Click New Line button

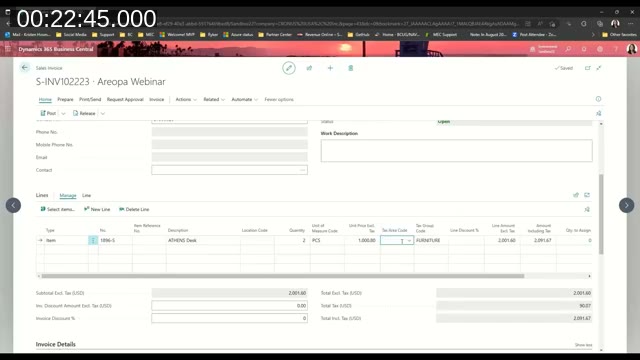pyautogui.click(x=97, y=209)
